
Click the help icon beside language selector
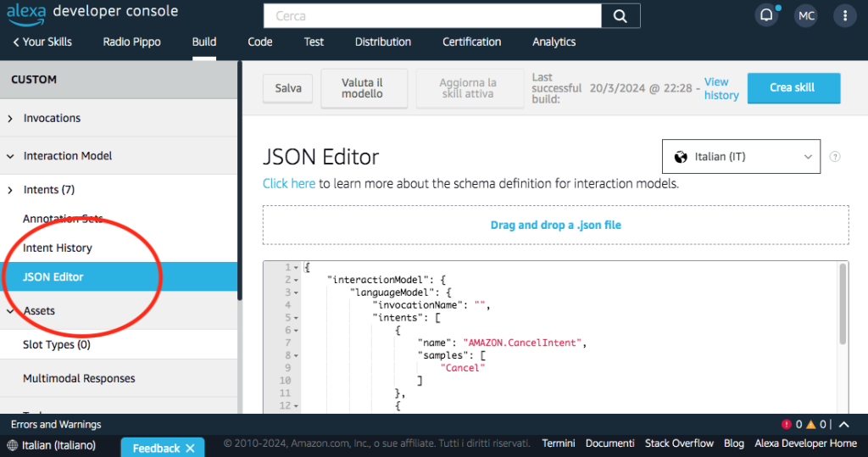pyautogui.click(x=835, y=157)
